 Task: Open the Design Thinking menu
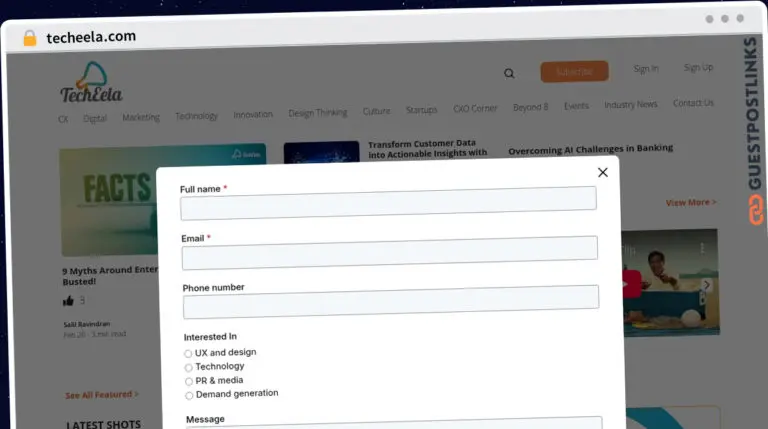(317, 113)
